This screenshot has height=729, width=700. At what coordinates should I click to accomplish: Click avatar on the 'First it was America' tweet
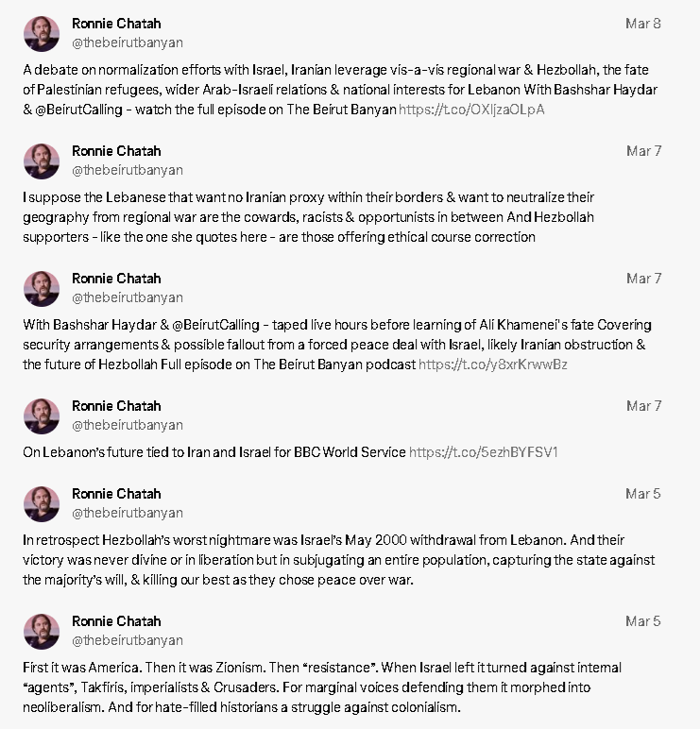(42, 631)
